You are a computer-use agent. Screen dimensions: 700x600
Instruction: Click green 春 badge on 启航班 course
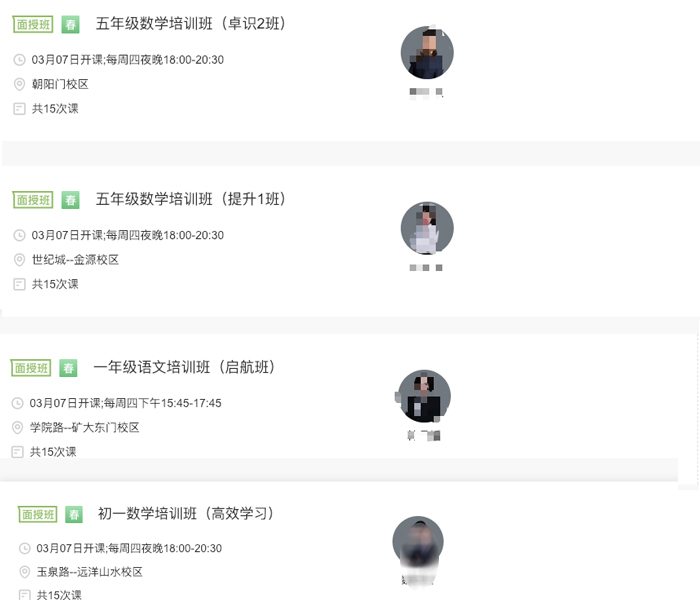(68, 368)
